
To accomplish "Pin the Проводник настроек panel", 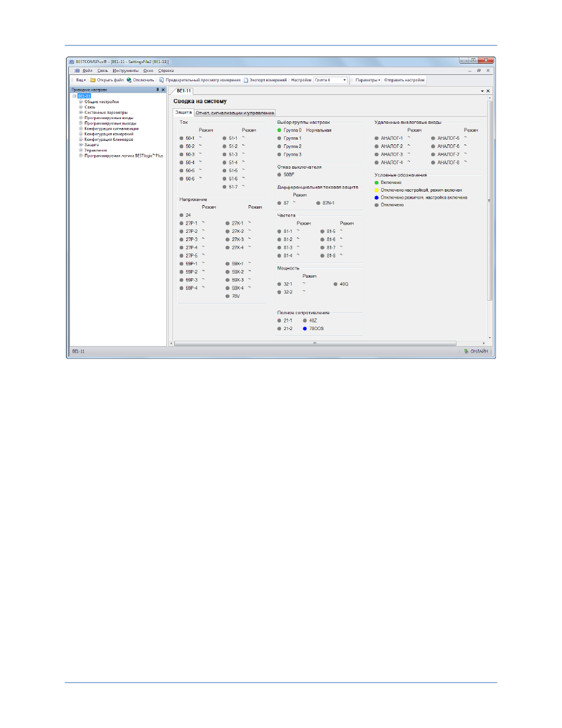I will tap(157, 90).
